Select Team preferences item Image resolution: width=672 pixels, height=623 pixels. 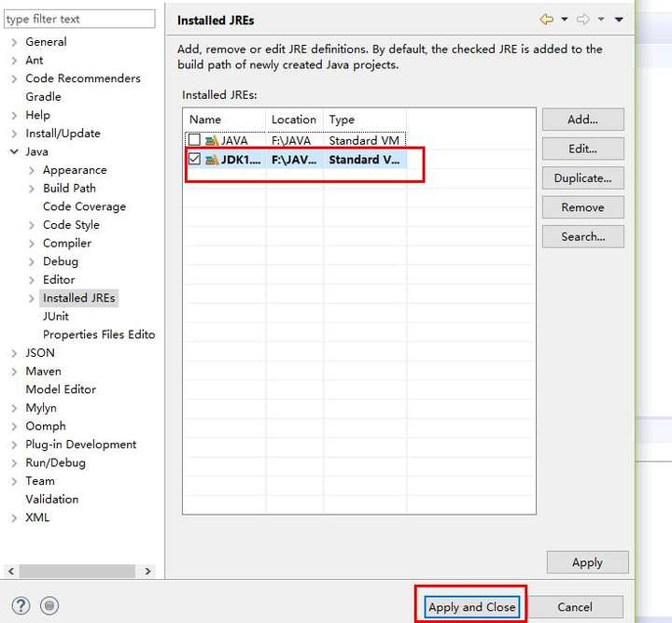[x=40, y=481]
